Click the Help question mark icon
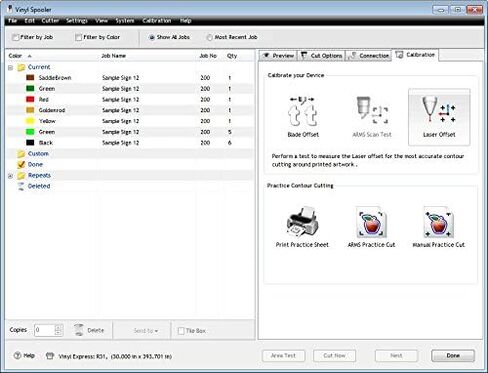This screenshot has height=373, width=488. pos(17,356)
